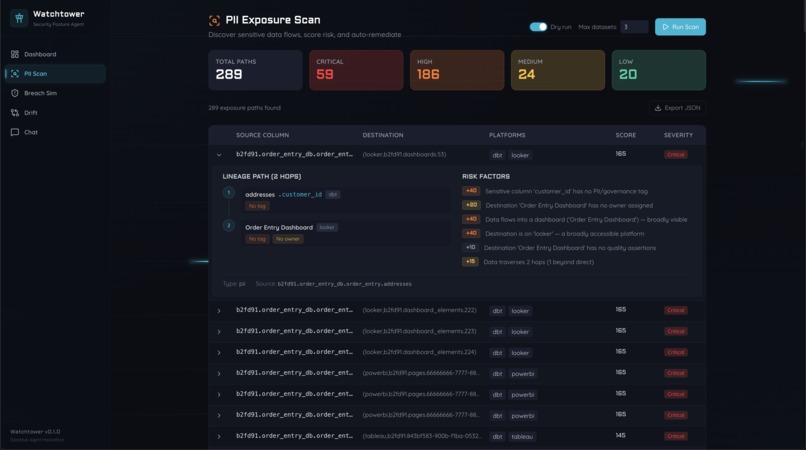
Task: Click the Destination column header
Action: click(x=383, y=135)
